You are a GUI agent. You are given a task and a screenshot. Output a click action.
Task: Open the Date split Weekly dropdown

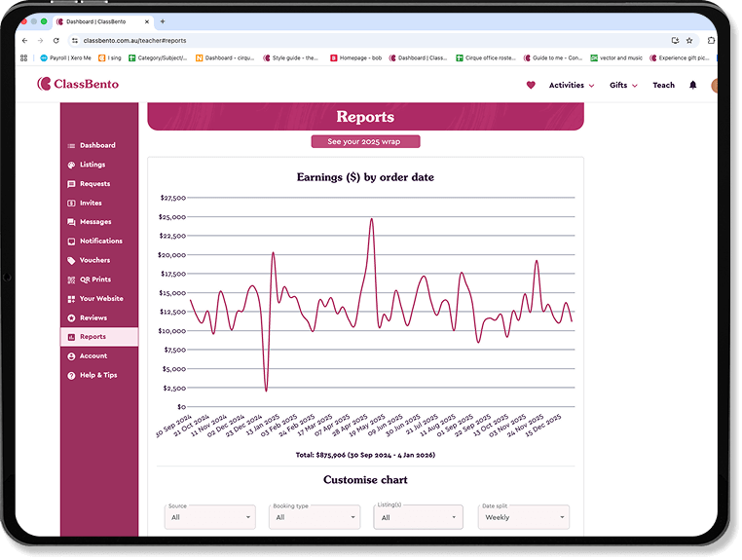click(x=524, y=517)
